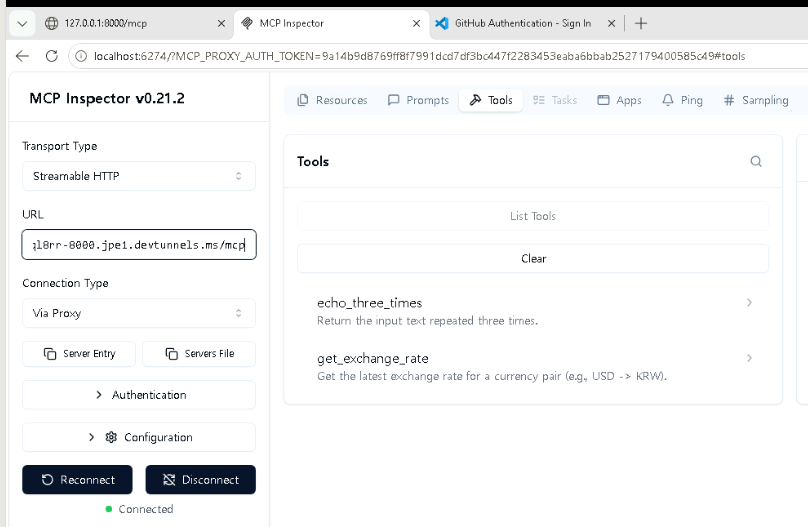808x527 pixels.
Task: Close the MCP Inspector browser tab
Action: coord(416,24)
